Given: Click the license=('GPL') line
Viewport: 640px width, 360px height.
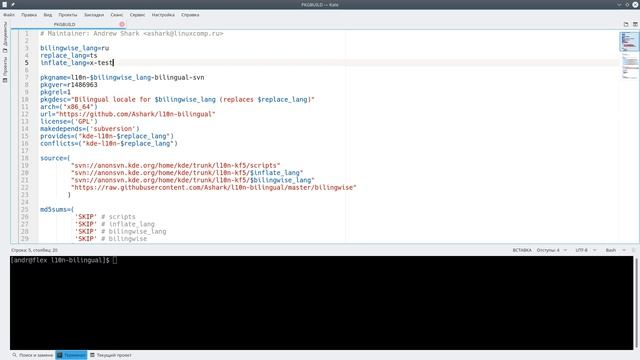Looking at the screenshot, I should (x=69, y=122).
